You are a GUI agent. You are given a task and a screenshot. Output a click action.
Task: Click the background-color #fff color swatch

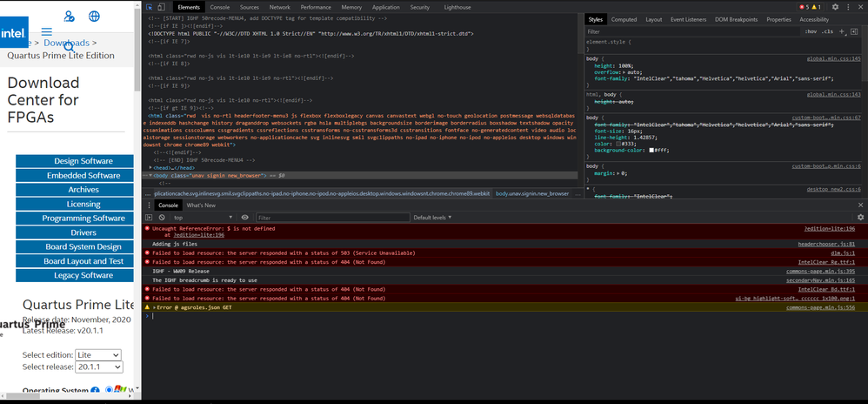point(652,150)
